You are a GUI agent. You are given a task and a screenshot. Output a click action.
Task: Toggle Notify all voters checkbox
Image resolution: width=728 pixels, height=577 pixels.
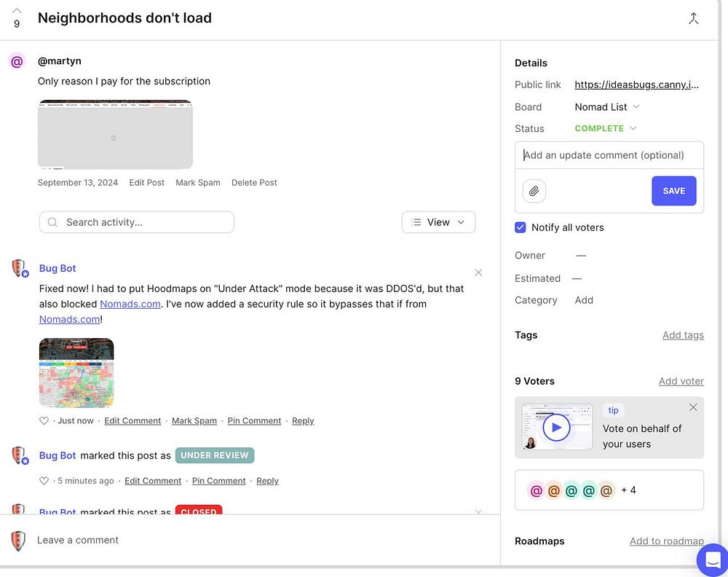(521, 227)
